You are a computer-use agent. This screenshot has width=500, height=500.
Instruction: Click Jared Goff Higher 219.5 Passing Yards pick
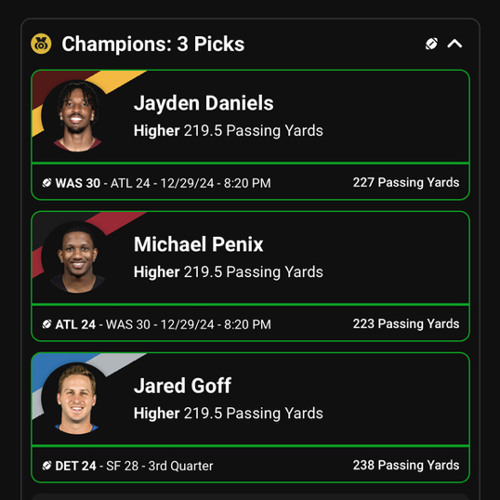(228, 413)
